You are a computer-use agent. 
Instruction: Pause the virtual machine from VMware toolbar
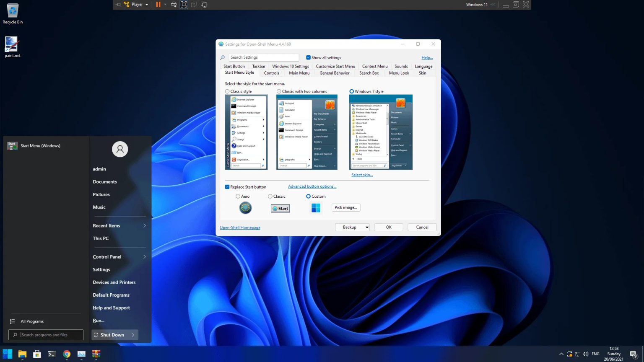[x=158, y=4]
